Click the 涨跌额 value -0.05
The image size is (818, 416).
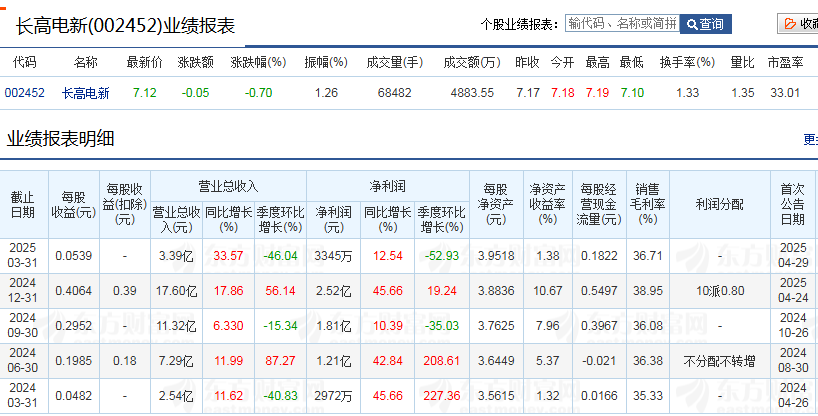click(196, 93)
